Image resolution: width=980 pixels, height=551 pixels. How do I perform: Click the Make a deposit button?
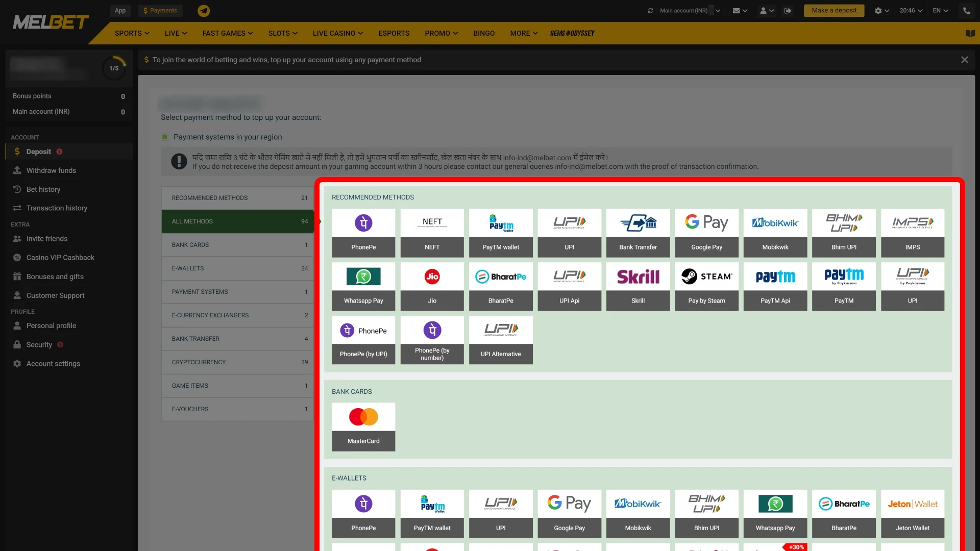(x=834, y=10)
